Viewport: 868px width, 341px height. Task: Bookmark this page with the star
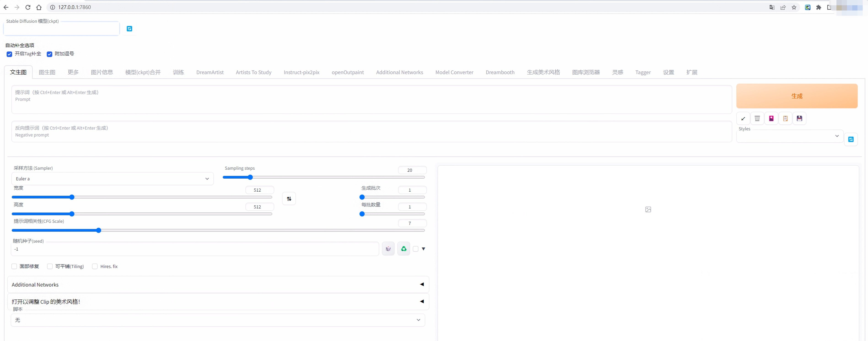point(794,7)
